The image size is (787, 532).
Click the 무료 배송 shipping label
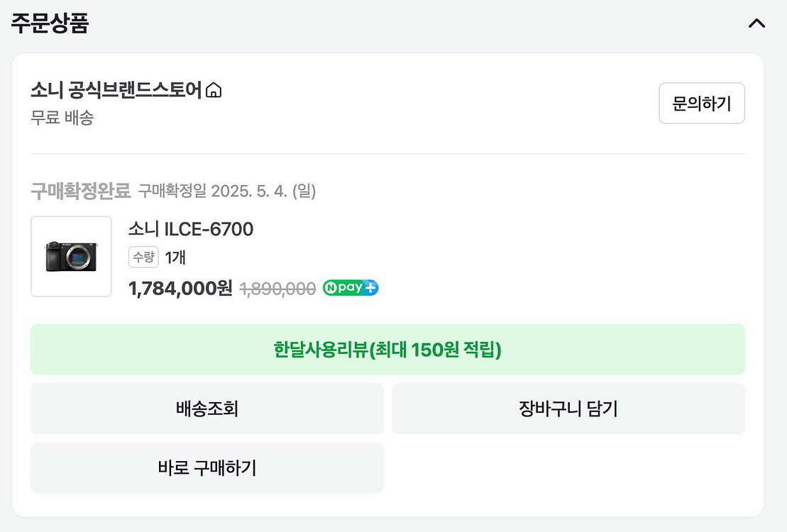click(x=62, y=118)
